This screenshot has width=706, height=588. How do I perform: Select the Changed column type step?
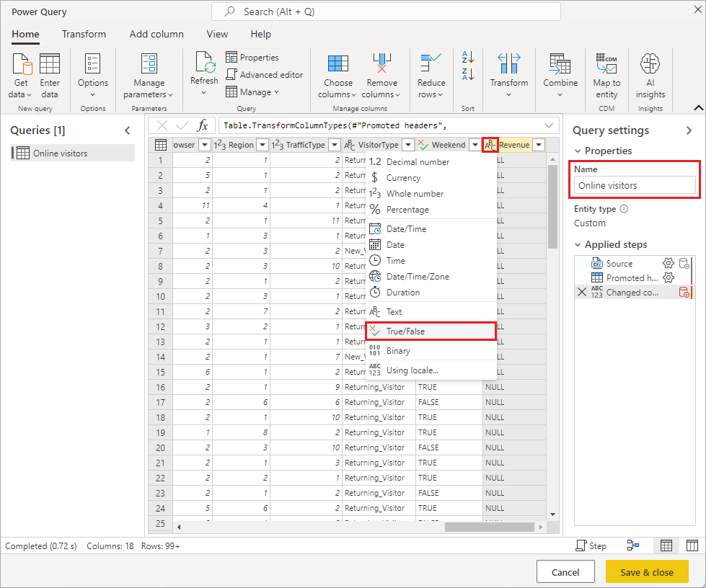(632, 292)
